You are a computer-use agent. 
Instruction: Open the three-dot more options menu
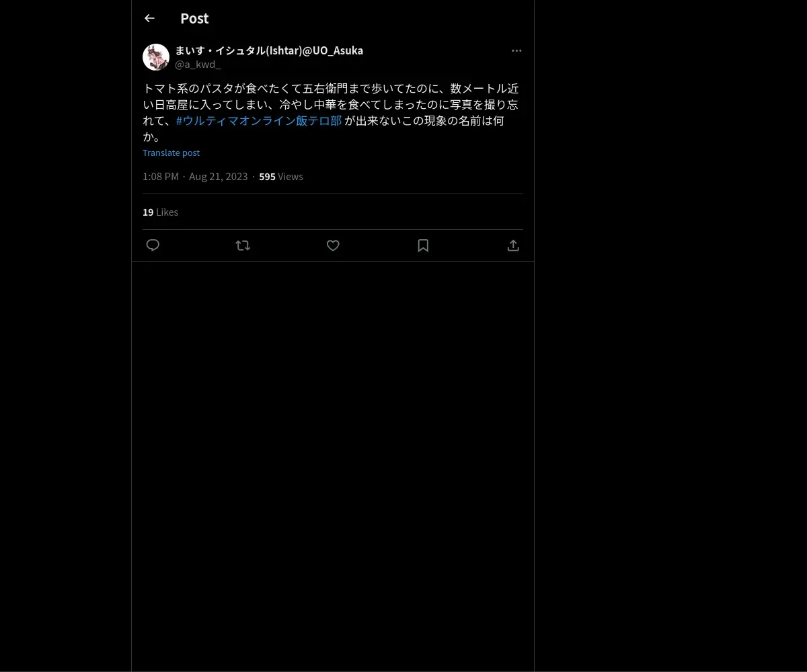[516, 50]
